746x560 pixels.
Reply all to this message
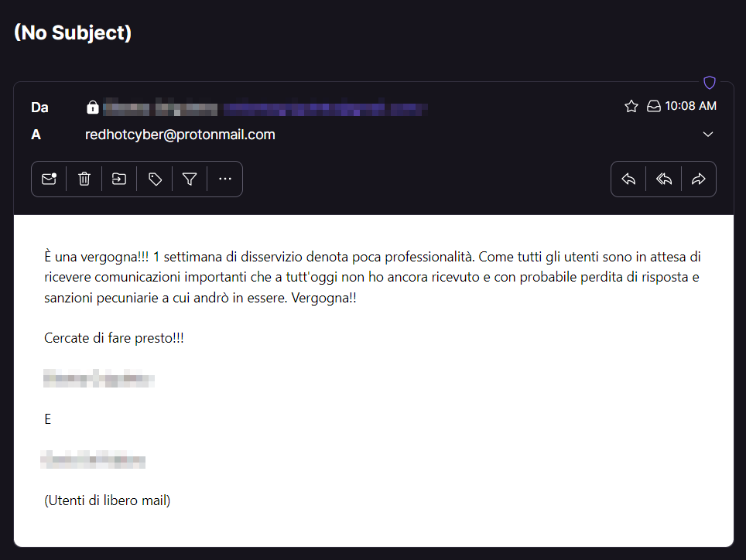click(664, 179)
